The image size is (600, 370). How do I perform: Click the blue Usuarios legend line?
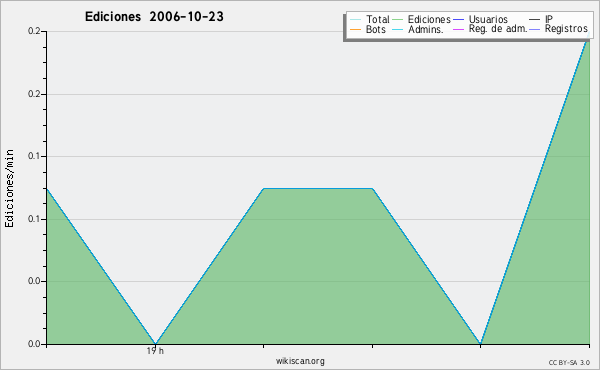[458, 20]
